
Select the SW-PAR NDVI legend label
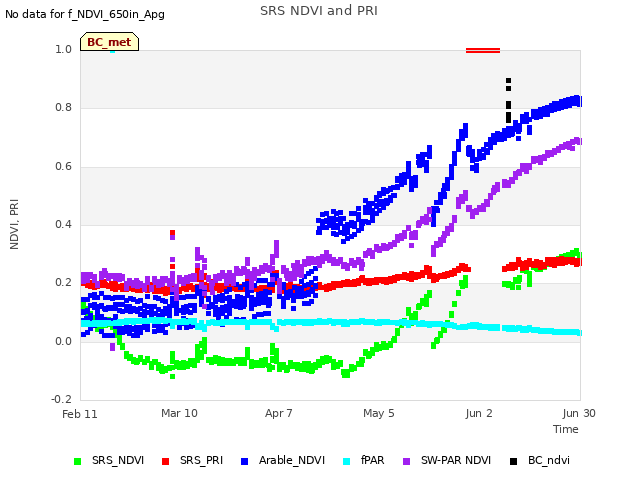[x=456, y=460]
